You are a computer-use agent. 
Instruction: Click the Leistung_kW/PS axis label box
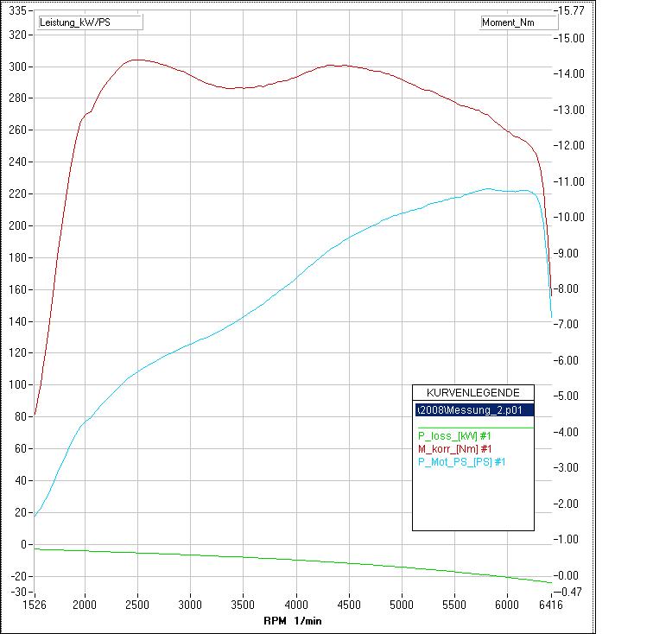click(90, 22)
